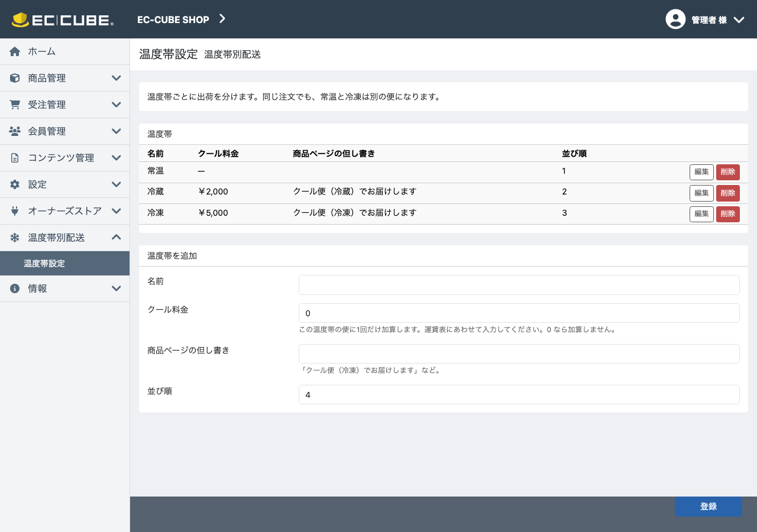Viewport: 757px width, 532px height.
Task: Click the クール便（冷蔵）でお届けします note
Action: tap(355, 192)
